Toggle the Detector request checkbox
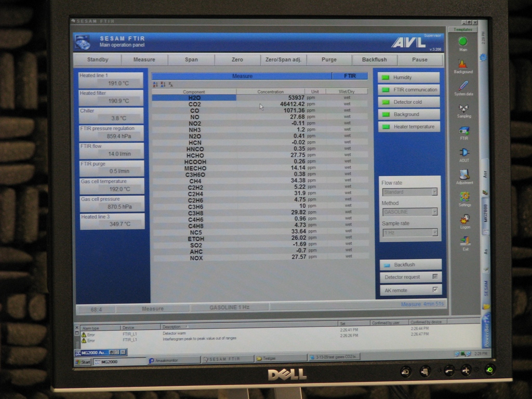Screen dimensions: 532x399 (435, 277)
